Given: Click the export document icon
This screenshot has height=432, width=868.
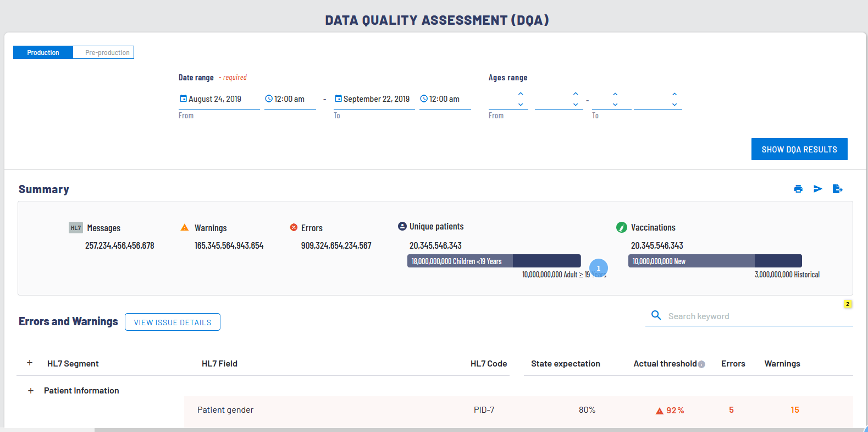Looking at the screenshot, I should pos(837,189).
